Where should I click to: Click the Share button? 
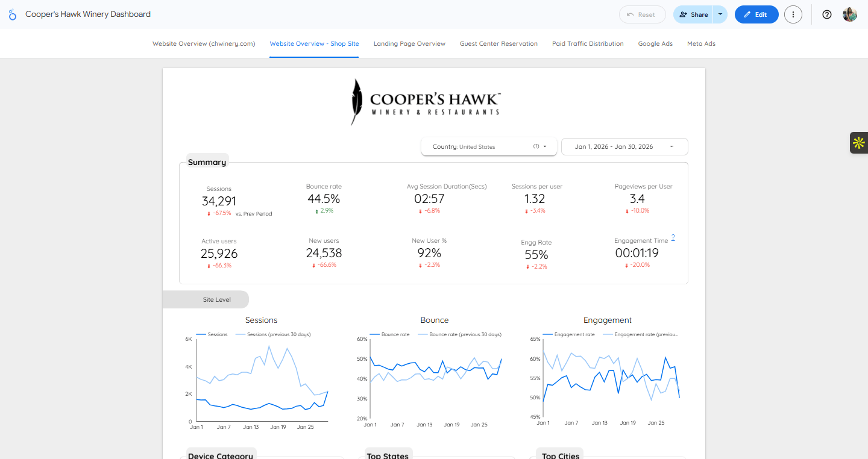point(693,14)
